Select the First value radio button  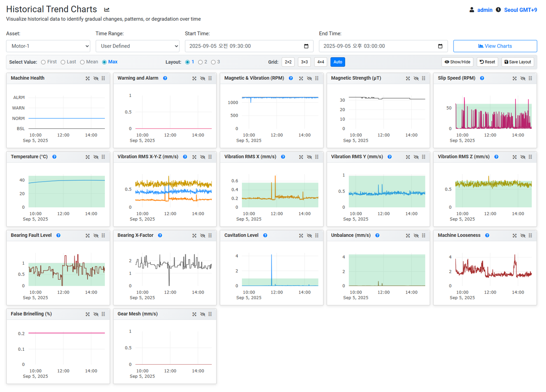pyautogui.click(x=43, y=62)
